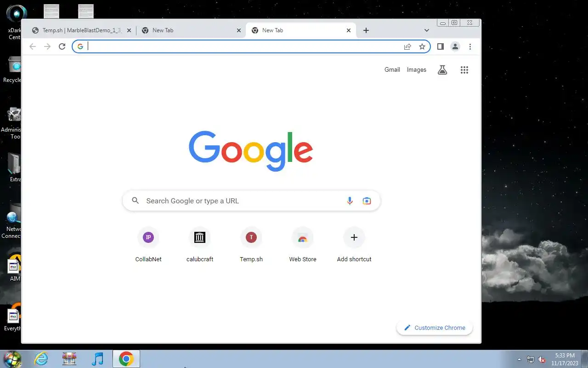Toggle the Chrome side panel icon

pos(440,46)
